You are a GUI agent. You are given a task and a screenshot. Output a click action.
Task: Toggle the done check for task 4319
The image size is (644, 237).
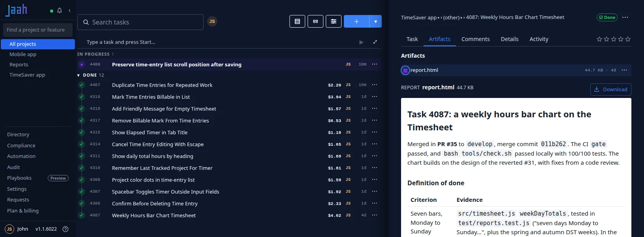(82, 97)
